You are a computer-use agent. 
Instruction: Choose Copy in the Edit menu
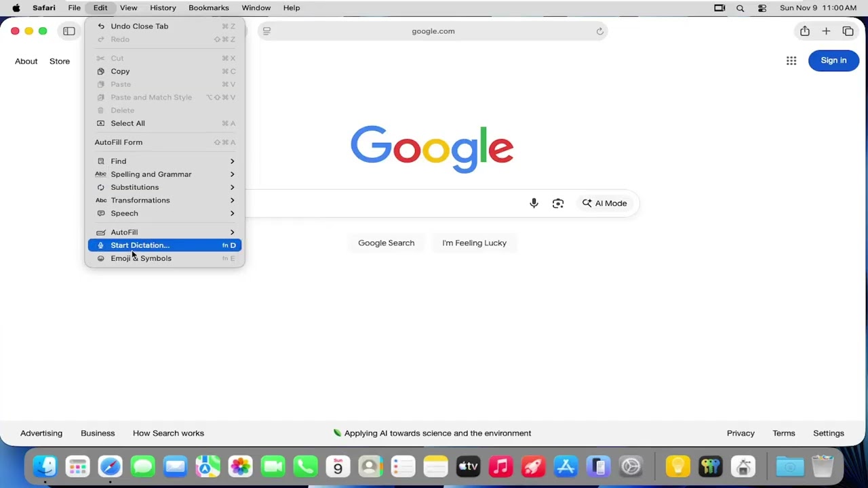(165, 71)
